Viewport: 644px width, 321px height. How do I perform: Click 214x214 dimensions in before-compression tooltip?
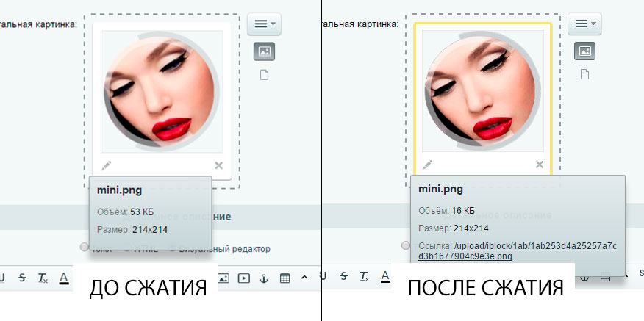click(150, 229)
